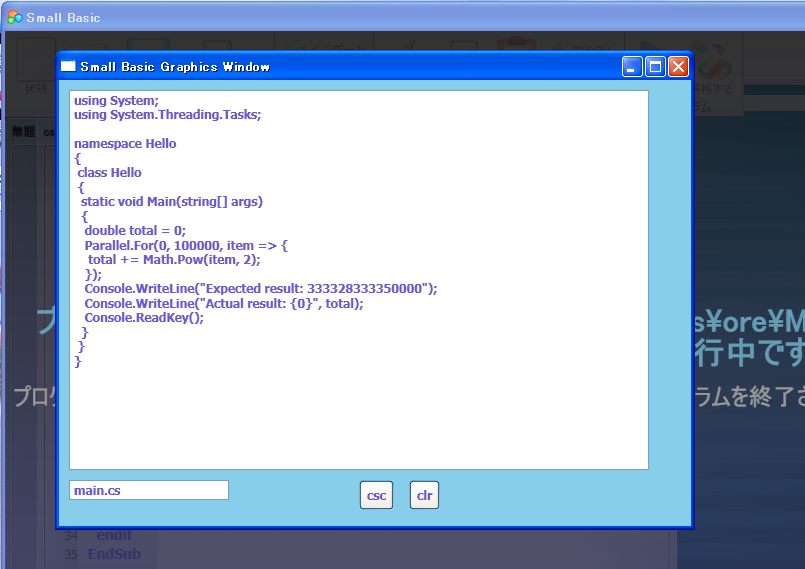Click the clr button
Image resolution: width=805 pixels, height=569 pixels.
click(424, 495)
